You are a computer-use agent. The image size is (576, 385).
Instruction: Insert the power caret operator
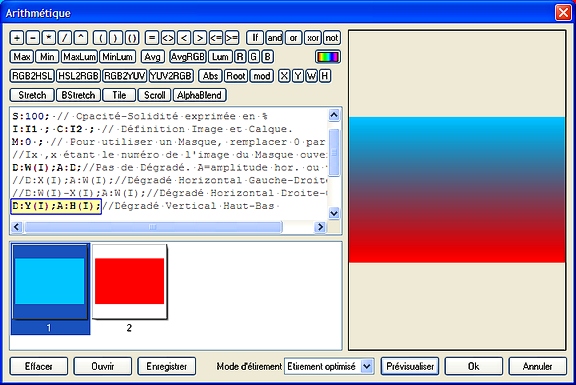click(x=81, y=38)
